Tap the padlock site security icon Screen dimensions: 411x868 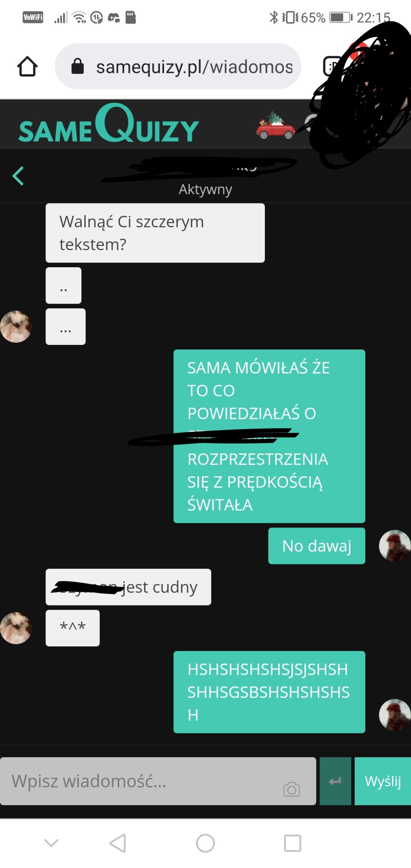pos(78,66)
